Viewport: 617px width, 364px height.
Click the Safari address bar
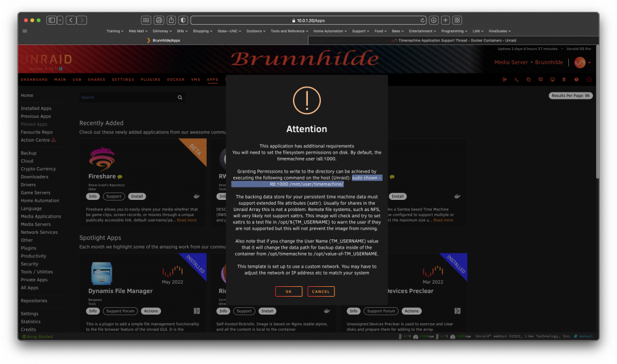coord(308,20)
